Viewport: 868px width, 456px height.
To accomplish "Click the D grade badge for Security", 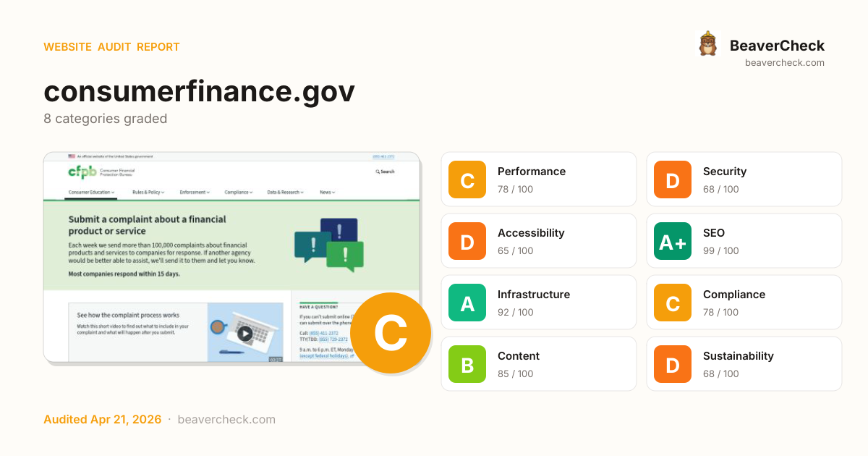I will click(x=673, y=180).
